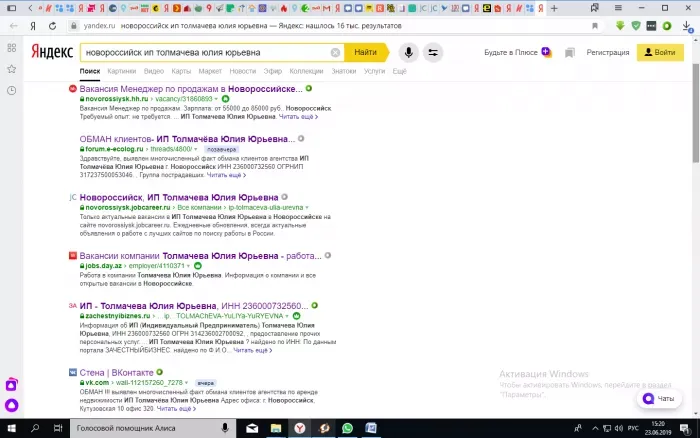Open WhatsApp on taskbar
This screenshot has height=438, width=700.
click(347, 428)
